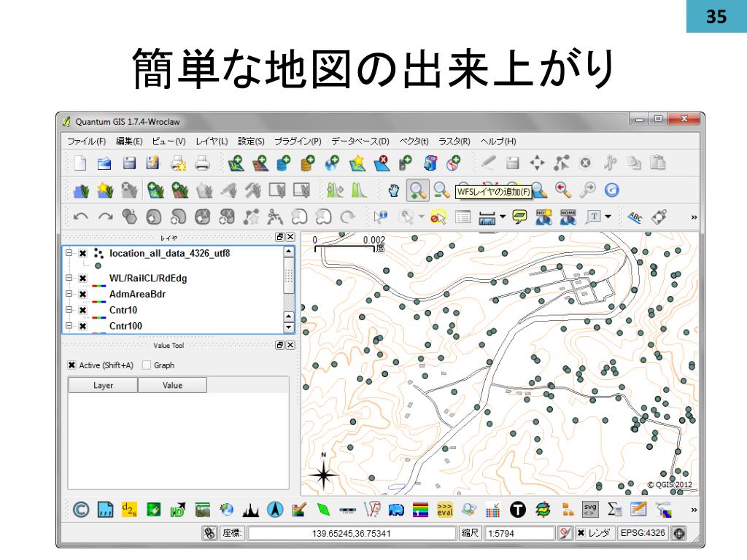The width and height of the screenshot is (747, 560).
Task: Expand the hidden plugin toolbar items chevron
Action: pyautogui.click(x=694, y=510)
